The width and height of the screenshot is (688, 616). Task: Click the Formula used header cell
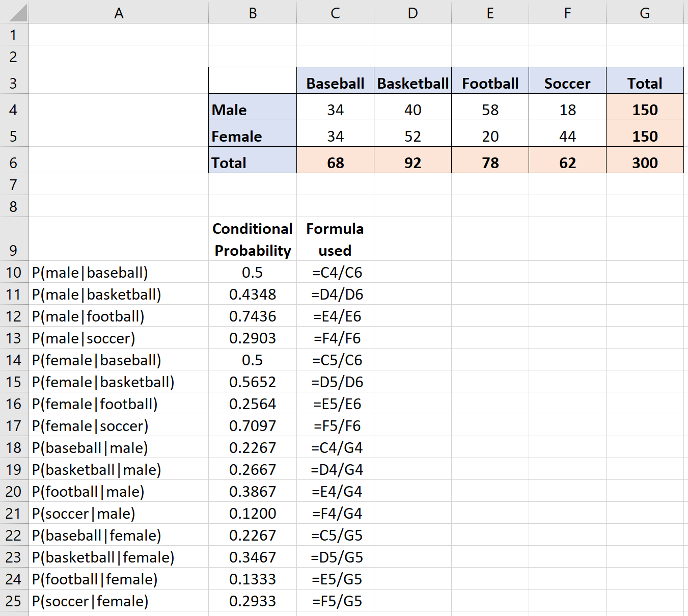(335, 239)
